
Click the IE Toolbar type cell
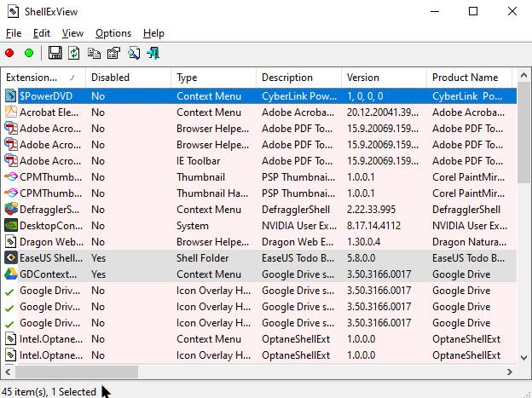[x=198, y=161]
